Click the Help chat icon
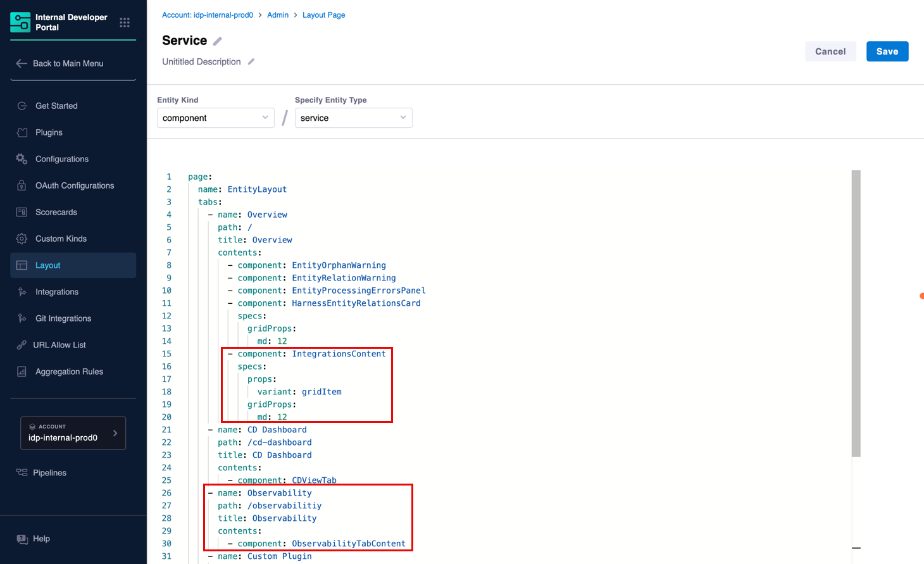 tap(22, 539)
